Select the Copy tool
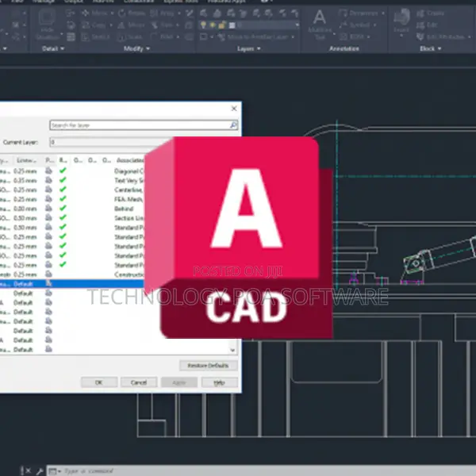This screenshot has height=476, width=476. 94,25
